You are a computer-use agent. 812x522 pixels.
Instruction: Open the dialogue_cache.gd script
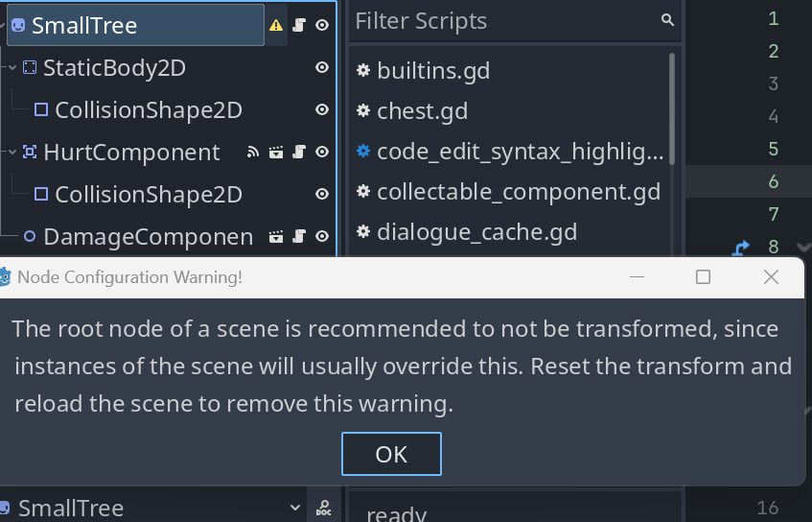(477, 231)
